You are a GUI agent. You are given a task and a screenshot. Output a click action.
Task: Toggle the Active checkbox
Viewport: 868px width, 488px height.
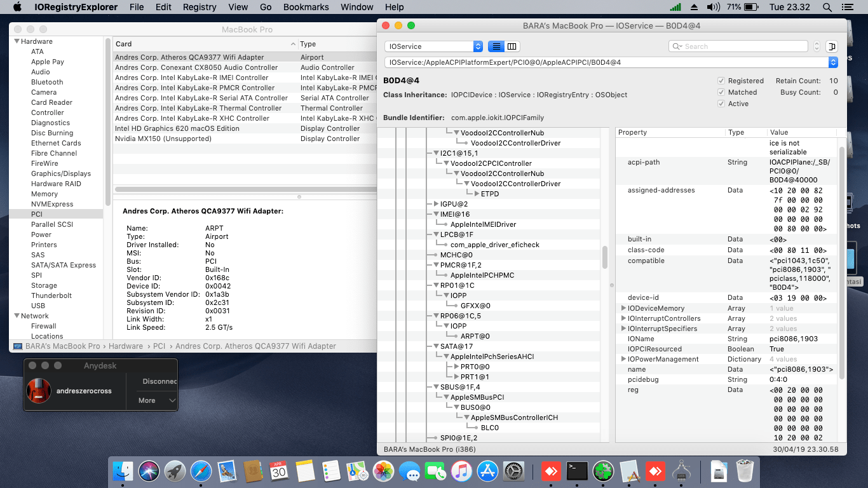pyautogui.click(x=721, y=104)
